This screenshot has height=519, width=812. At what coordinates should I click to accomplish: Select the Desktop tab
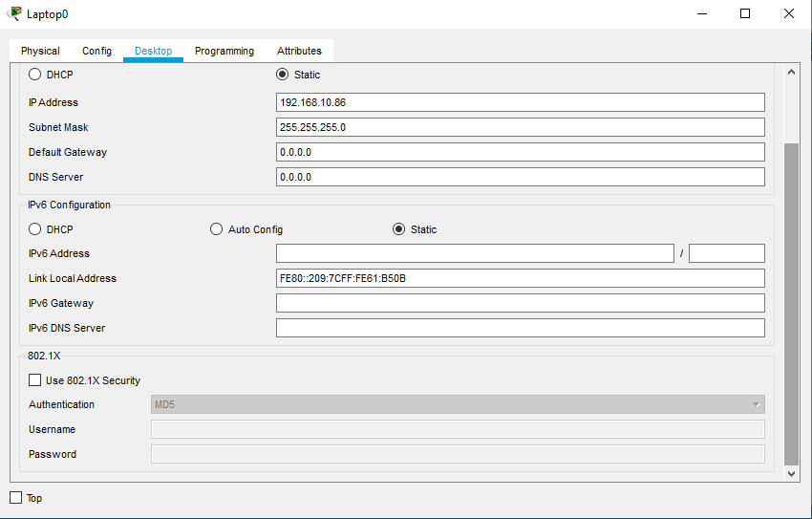153,51
